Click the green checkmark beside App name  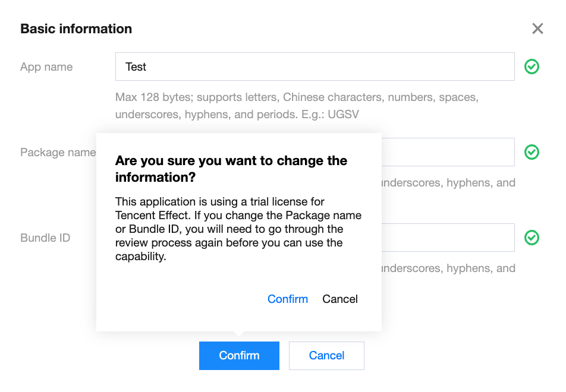point(532,67)
